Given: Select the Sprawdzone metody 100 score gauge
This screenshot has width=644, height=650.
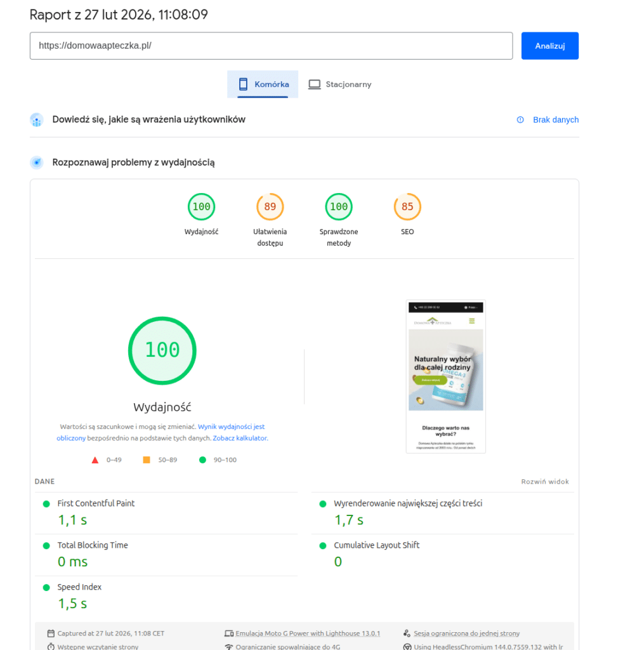Looking at the screenshot, I should coord(339,207).
